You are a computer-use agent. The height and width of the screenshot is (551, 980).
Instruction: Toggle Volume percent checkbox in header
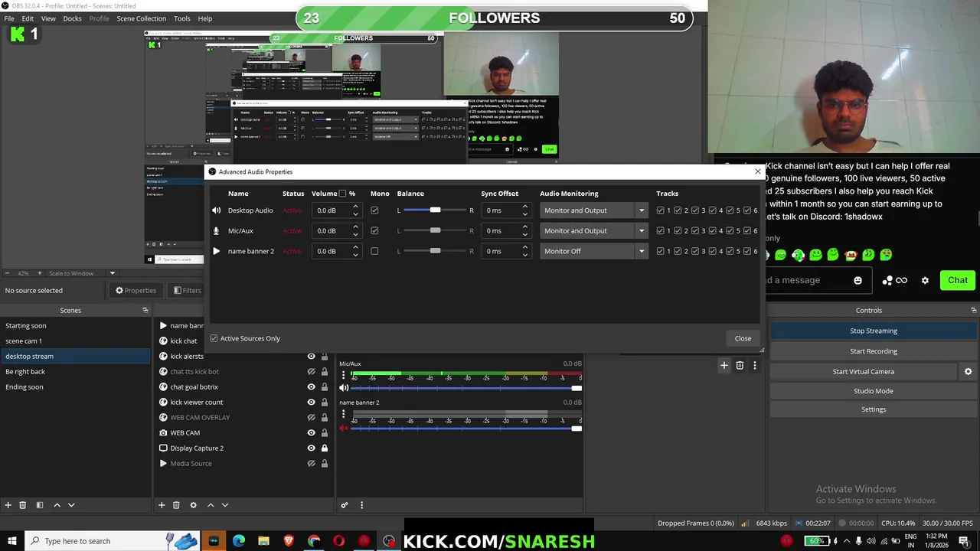pyautogui.click(x=342, y=194)
